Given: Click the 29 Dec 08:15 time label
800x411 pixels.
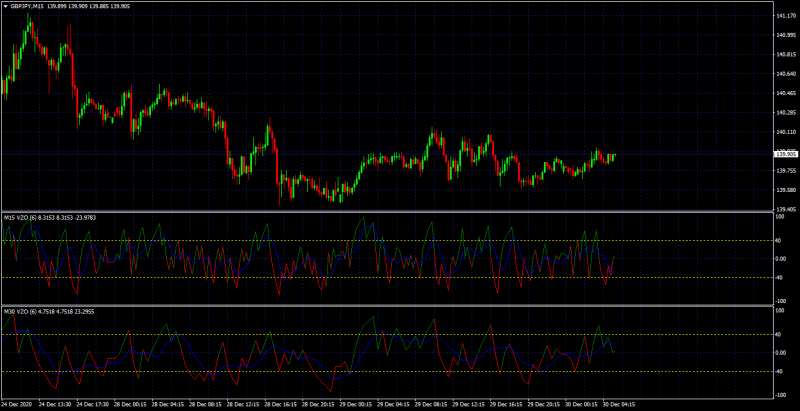Looking at the screenshot, I should [x=432, y=404].
